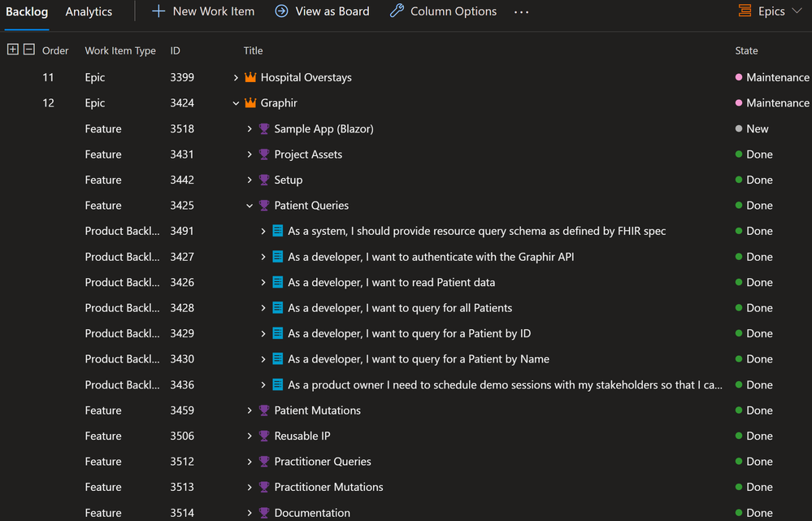812x521 pixels.
Task: Open Column Options
Action: point(443,11)
